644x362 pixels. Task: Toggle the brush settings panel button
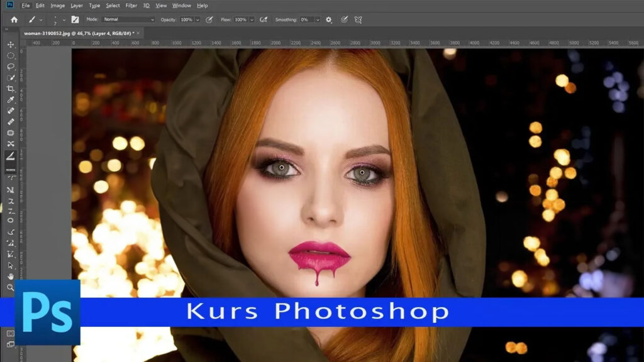75,19
